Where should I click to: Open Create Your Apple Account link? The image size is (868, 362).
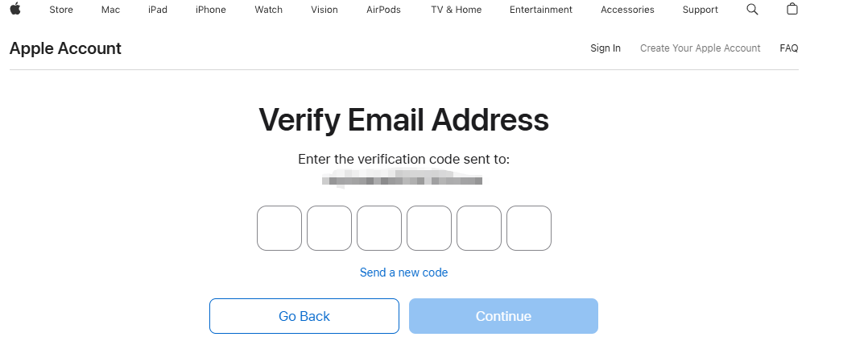coord(700,48)
